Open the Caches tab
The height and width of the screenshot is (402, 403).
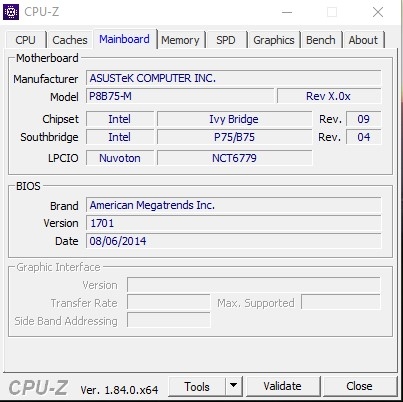70,40
